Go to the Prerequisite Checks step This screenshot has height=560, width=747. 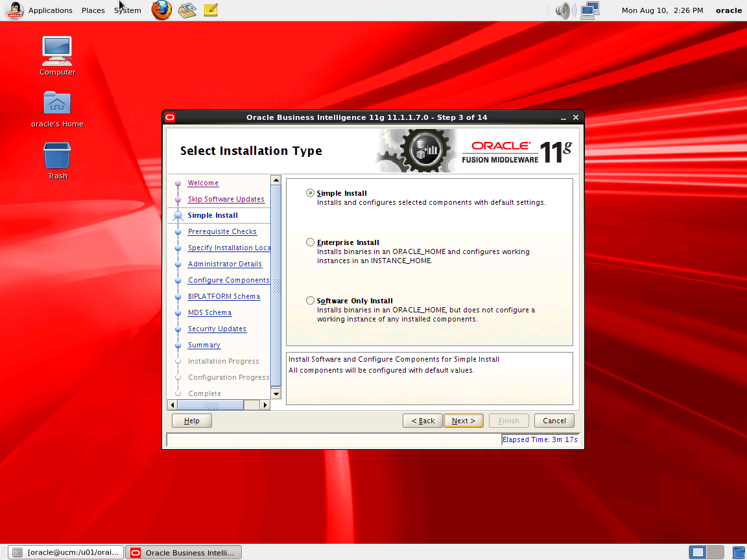point(222,231)
